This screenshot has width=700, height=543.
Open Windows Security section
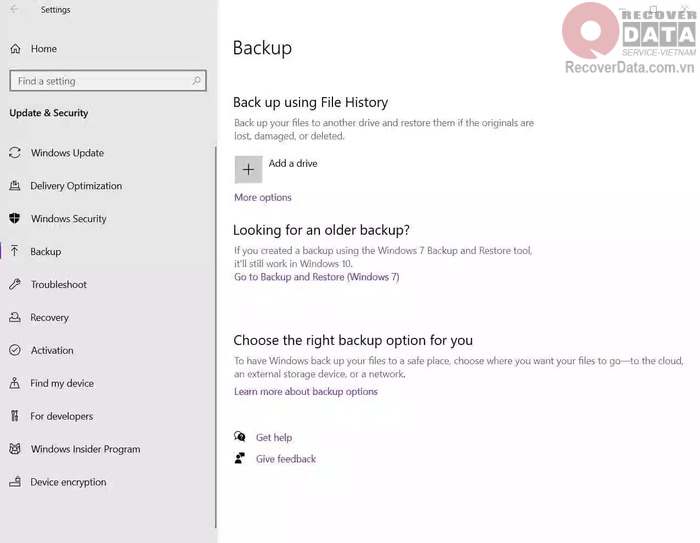[x=68, y=218]
